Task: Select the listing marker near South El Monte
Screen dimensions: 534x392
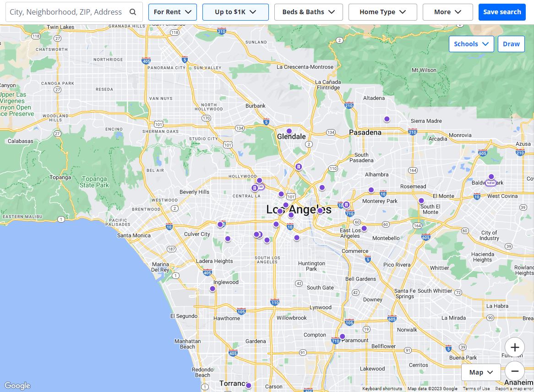Action: coord(421,201)
